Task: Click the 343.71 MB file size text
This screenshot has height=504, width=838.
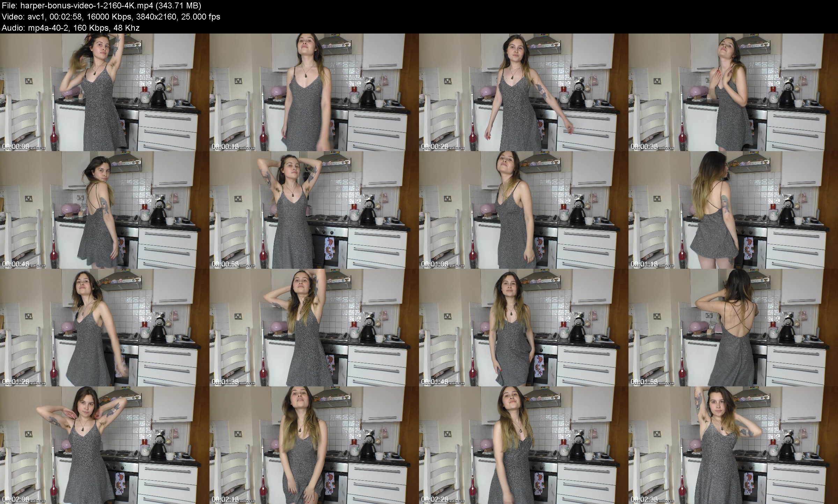Action: [x=178, y=6]
